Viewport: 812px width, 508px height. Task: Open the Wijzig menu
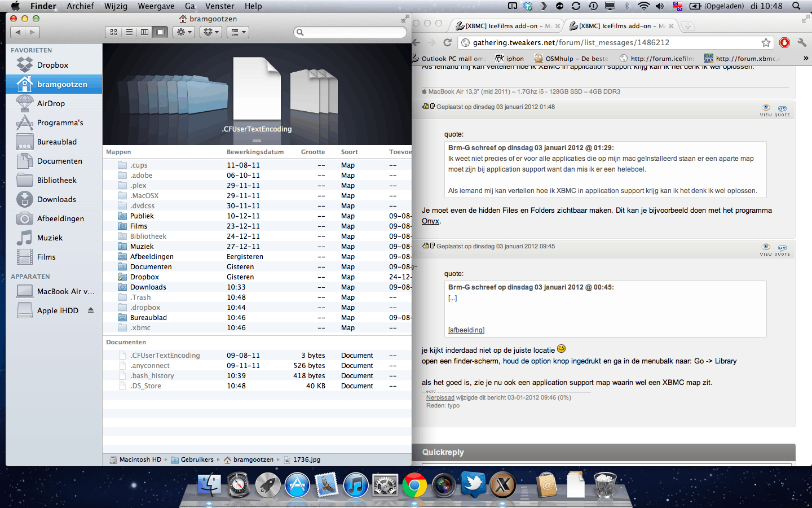click(x=116, y=6)
